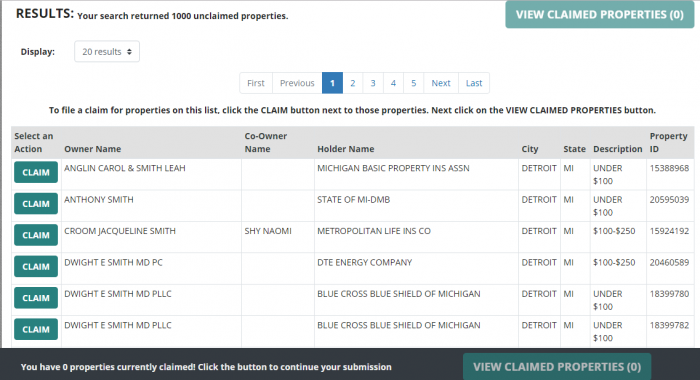Viewport: 700px width, 380px height.
Task: Go to page 3 of results
Action: coord(373,83)
